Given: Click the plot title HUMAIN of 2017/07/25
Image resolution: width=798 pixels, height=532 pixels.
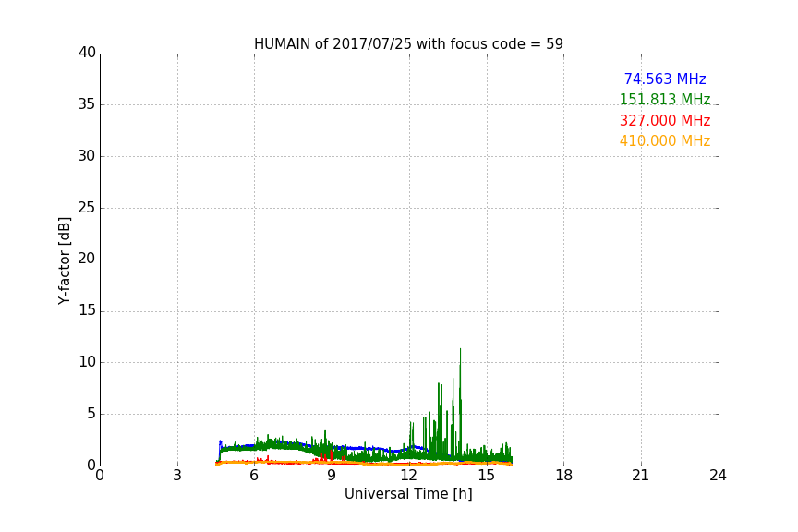Looking at the screenshot, I should pyautogui.click(x=408, y=43).
